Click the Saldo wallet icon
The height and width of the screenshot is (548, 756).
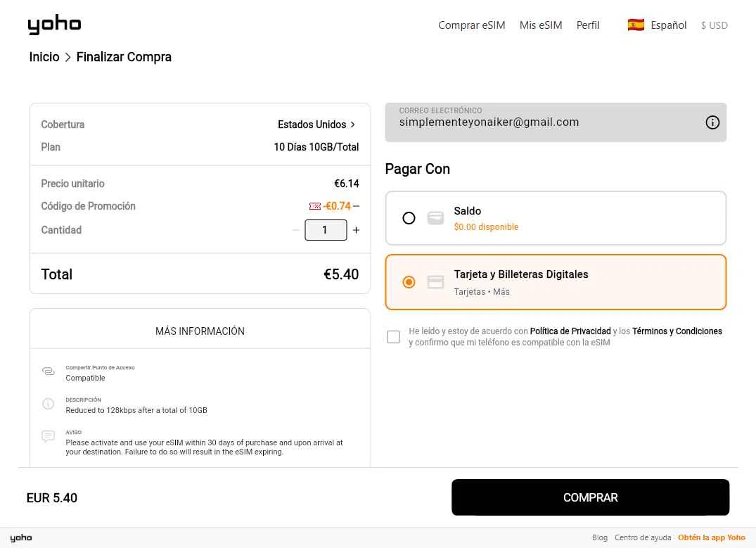click(435, 218)
